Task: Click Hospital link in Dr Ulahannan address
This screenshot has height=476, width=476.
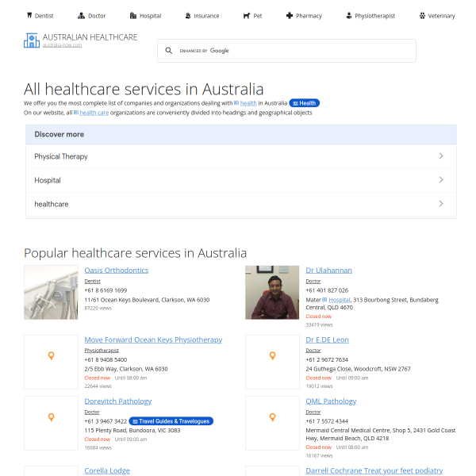Action: 340,300
